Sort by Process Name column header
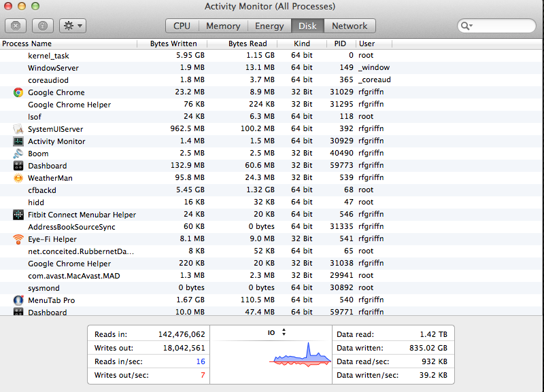 [69, 43]
